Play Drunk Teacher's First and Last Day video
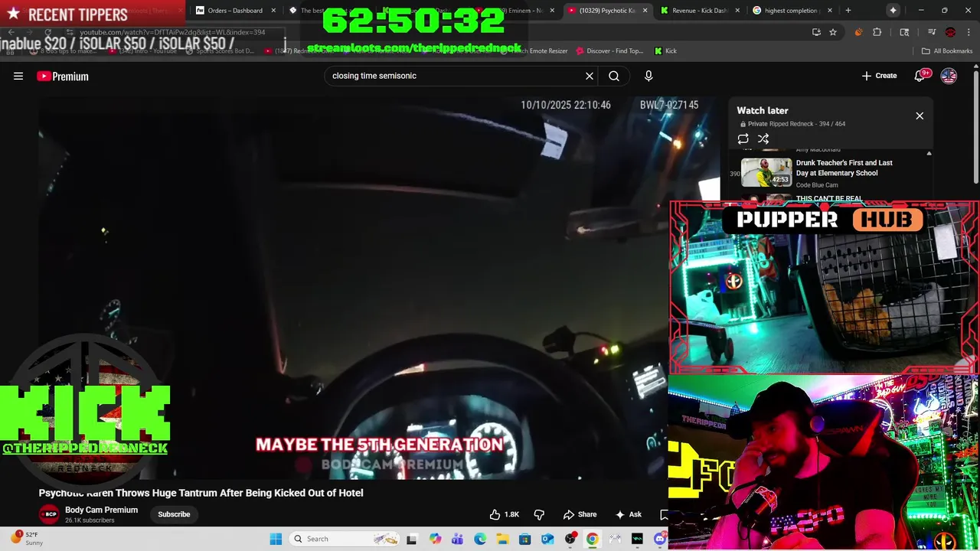The image size is (980, 551). [766, 172]
